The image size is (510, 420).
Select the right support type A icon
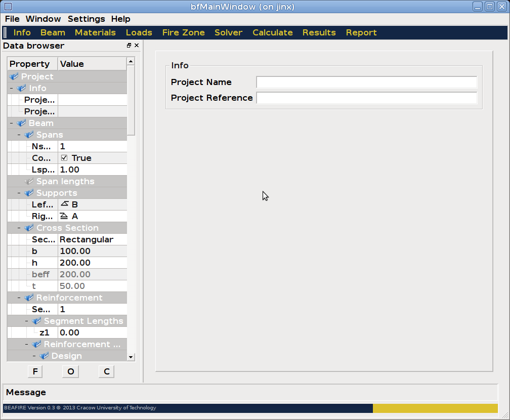64,216
